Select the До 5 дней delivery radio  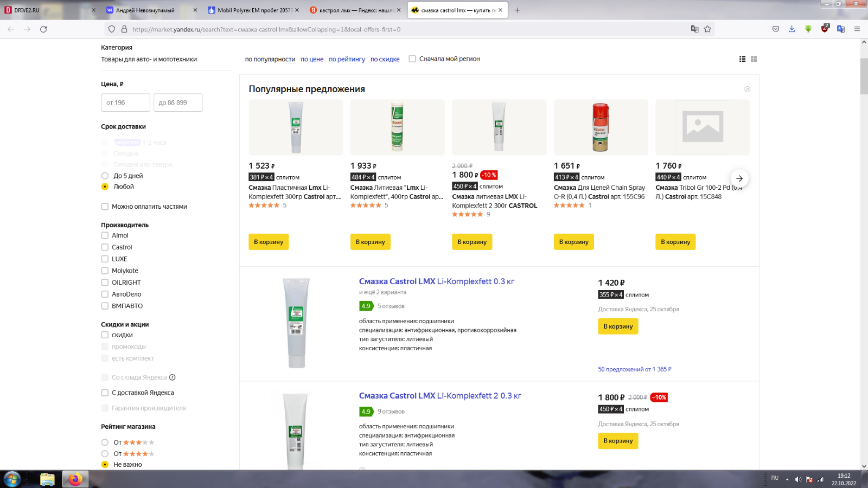click(105, 176)
